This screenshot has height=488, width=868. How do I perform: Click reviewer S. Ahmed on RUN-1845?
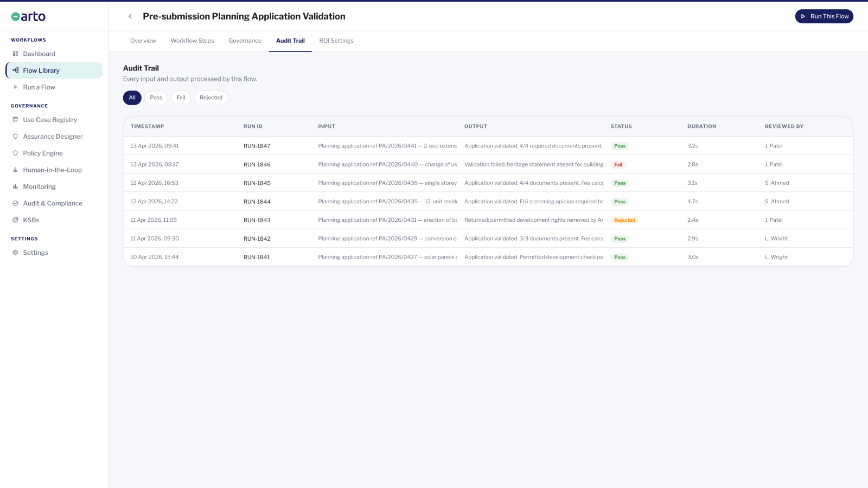[777, 183]
